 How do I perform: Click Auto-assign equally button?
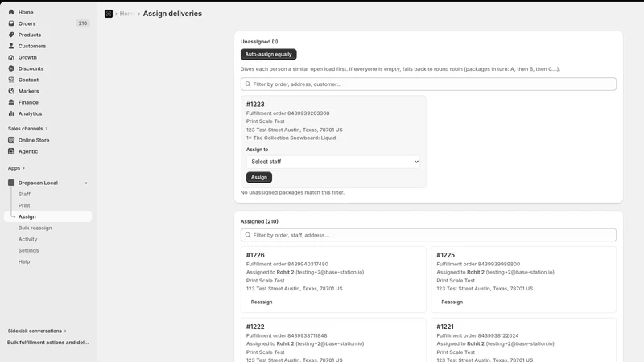269,54
